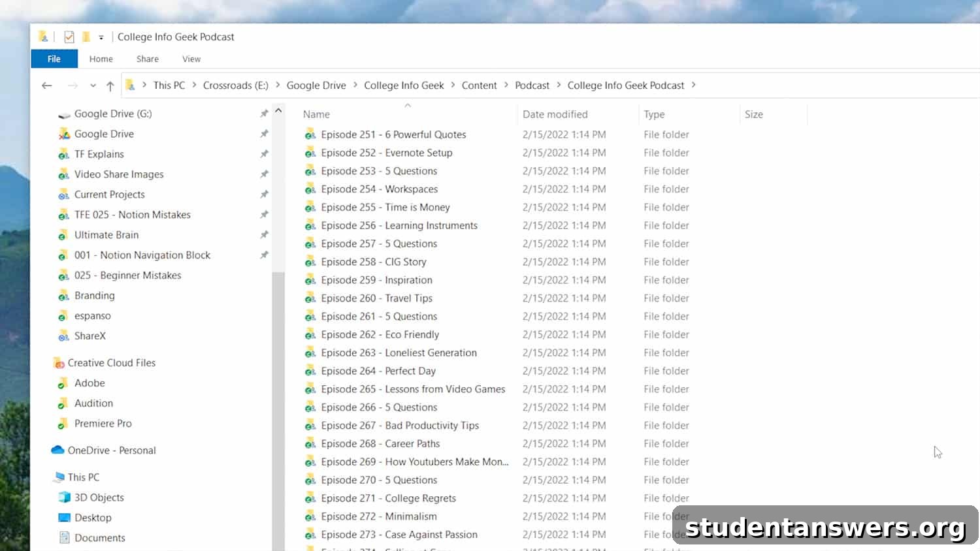Image resolution: width=980 pixels, height=551 pixels.
Task: Click the Content breadcrumb
Action: point(480,86)
